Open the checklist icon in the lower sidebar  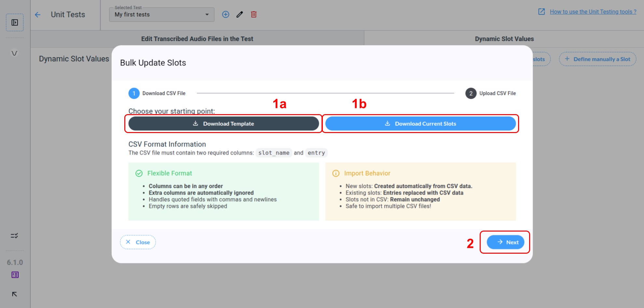[x=14, y=236]
